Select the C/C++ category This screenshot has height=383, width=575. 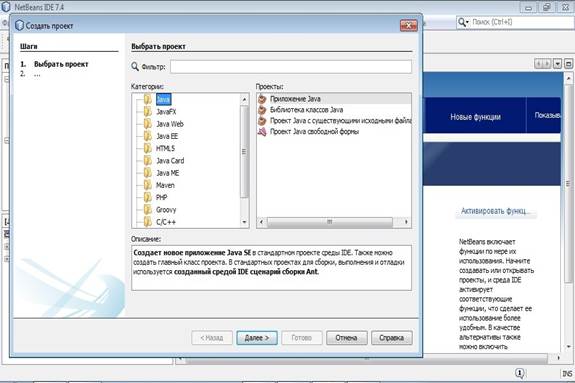click(166, 222)
